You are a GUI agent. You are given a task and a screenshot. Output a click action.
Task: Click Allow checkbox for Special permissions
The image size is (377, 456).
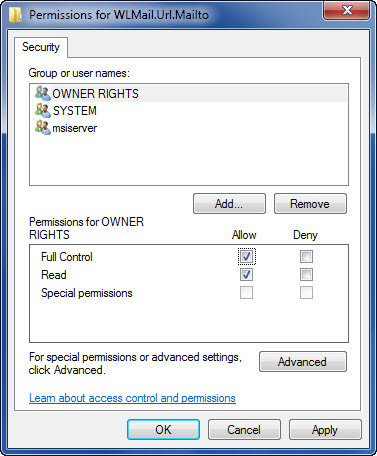[246, 293]
